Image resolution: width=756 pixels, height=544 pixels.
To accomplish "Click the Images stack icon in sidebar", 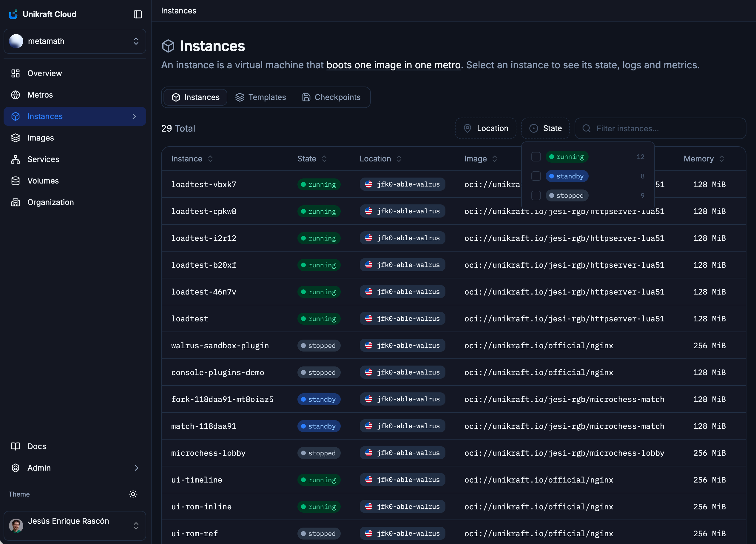I will coord(15,138).
